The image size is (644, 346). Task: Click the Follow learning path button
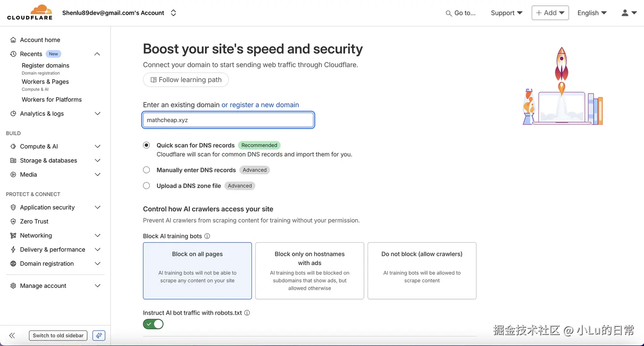186,80
